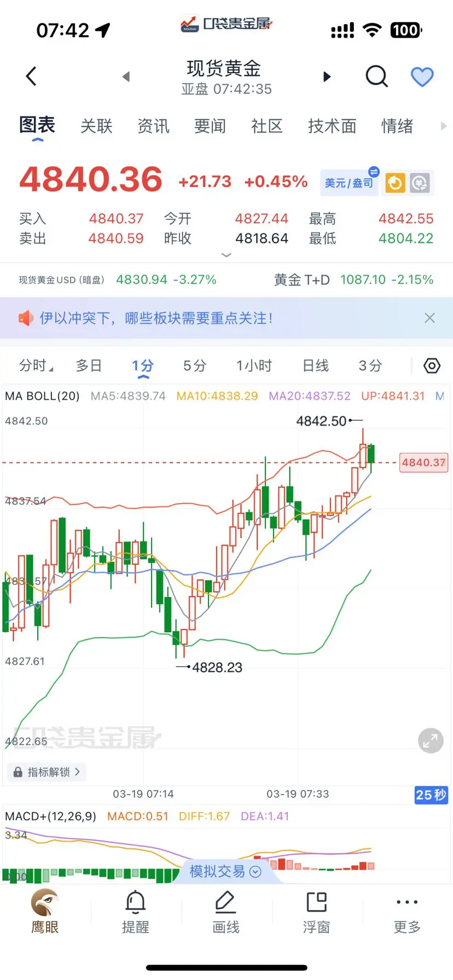
Task: Toggle the orange currency mode icon
Action: [395, 183]
